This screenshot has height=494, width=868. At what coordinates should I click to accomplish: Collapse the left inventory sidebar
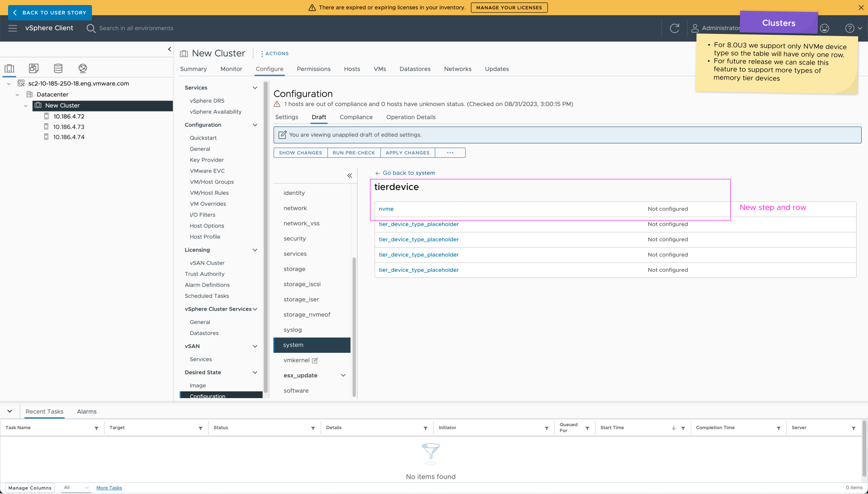pyautogui.click(x=170, y=49)
